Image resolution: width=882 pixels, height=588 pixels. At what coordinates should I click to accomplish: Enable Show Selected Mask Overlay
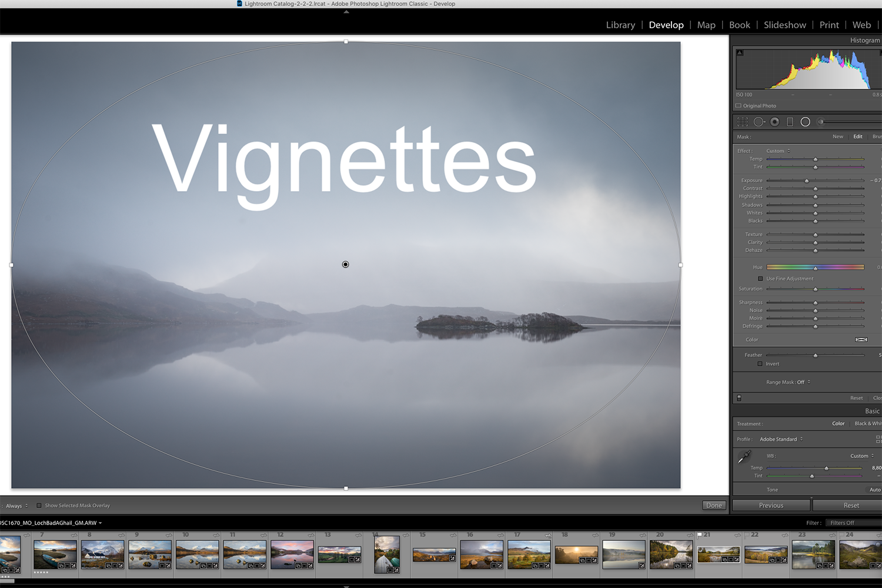(39, 506)
